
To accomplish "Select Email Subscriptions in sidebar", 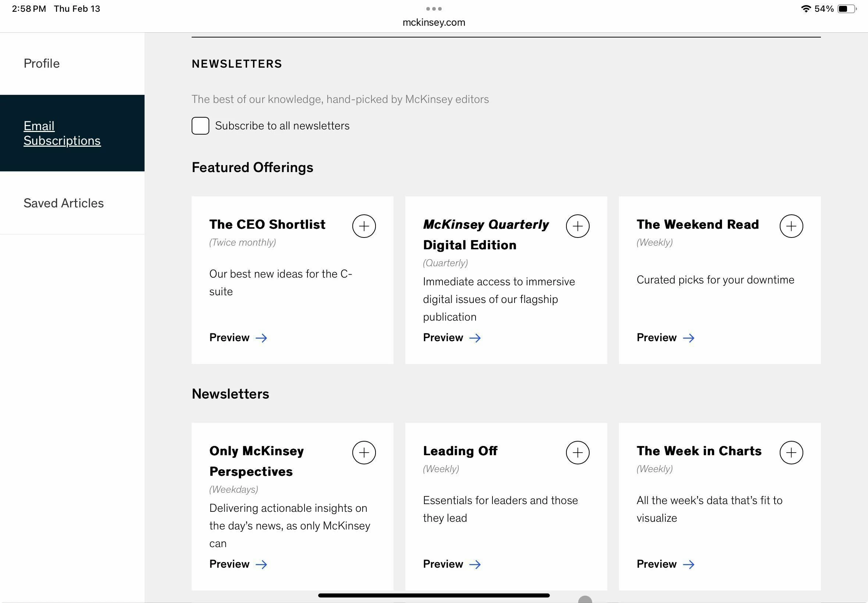I will click(x=62, y=133).
